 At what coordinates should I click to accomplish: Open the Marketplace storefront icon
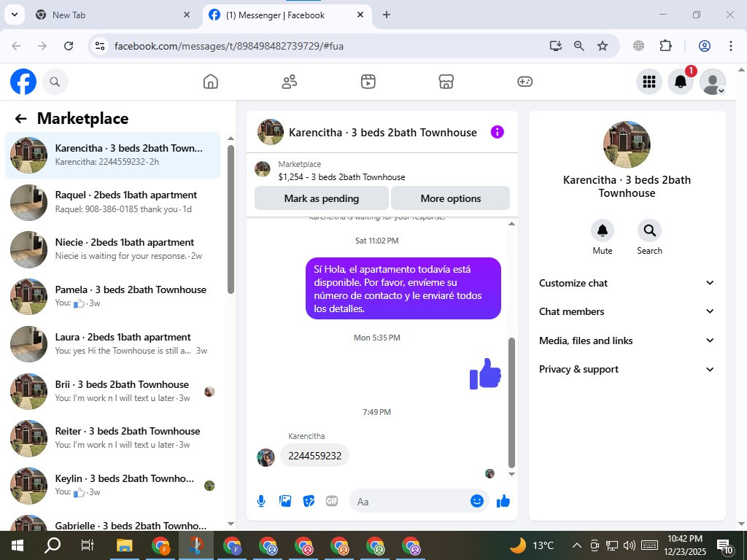[x=446, y=82]
